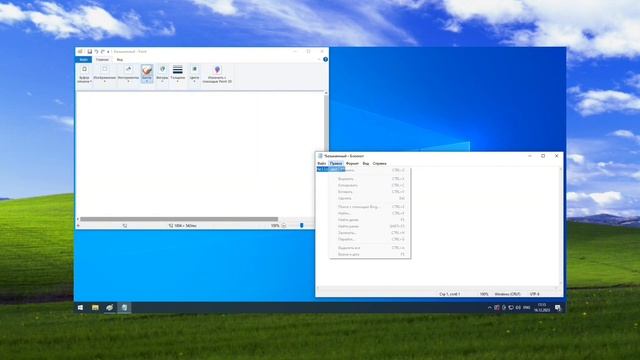Choose Select All (Ctrl+A) in Edit menu
This screenshot has height=360, width=640.
(x=370, y=248)
